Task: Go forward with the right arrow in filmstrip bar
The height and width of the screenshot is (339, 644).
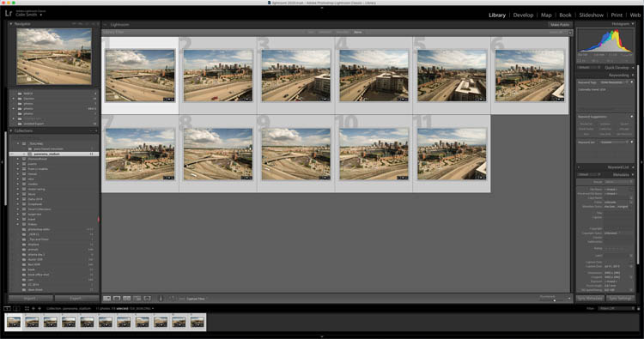Action: [x=39, y=308]
